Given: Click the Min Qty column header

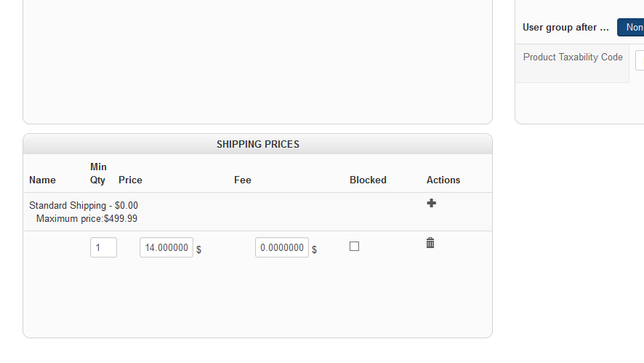Looking at the screenshot, I should click(98, 173).
